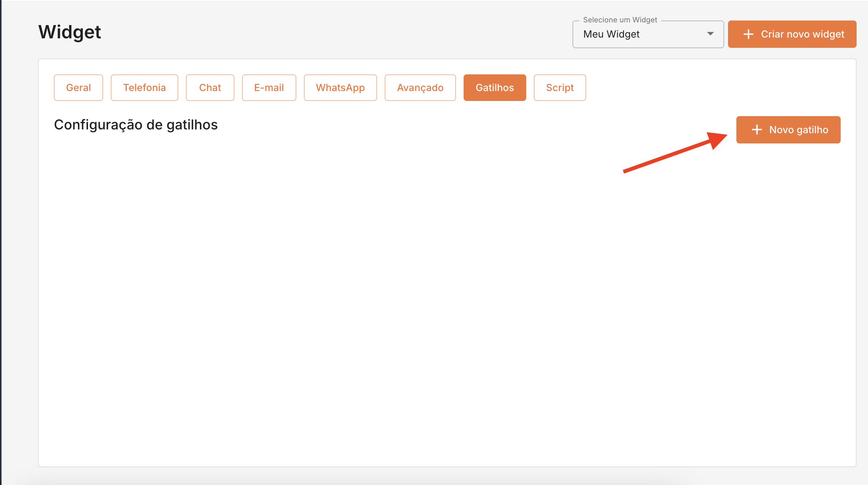Screen dimensions: 868x485
Task: Click the Selecione um Widget label
Action: 620,20
